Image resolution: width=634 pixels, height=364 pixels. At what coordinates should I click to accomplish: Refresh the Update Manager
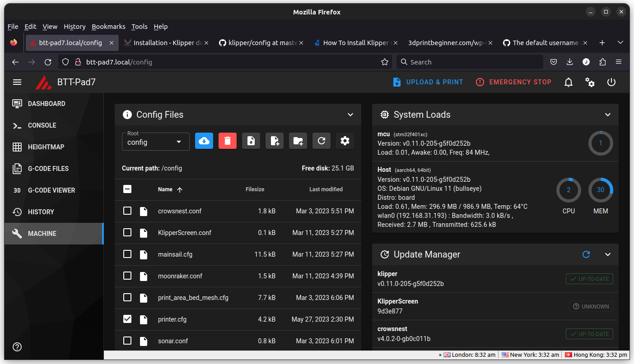[x=586, y=254]
